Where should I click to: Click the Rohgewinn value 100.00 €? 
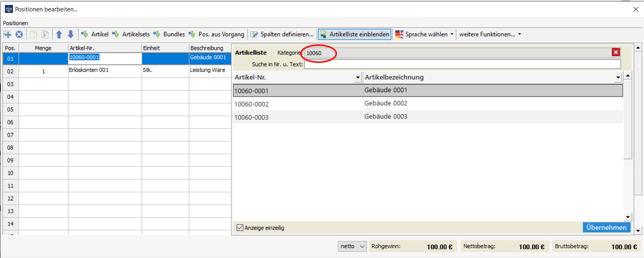pyautogui.click(x=439, y=247)
